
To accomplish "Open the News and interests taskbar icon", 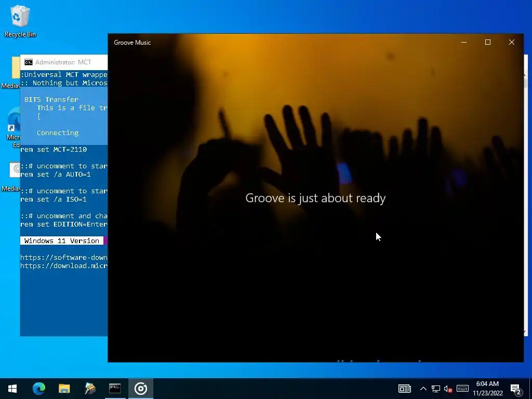I will (404, 389).
